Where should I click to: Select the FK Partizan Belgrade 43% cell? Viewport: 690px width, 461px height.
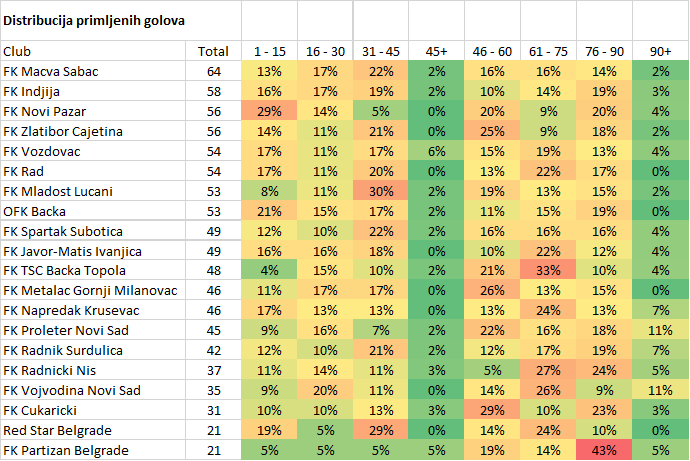click(x=604, y=450)
